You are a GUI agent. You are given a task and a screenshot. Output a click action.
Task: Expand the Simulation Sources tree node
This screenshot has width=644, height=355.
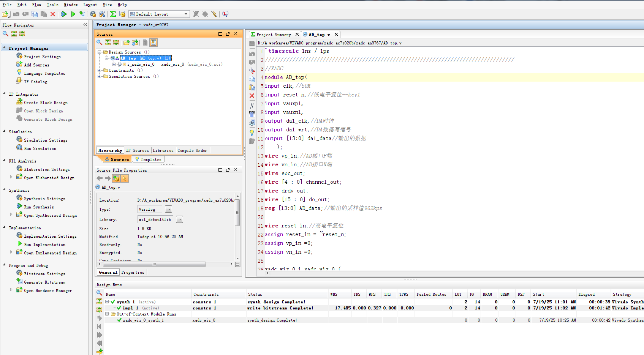pos(100,76)
